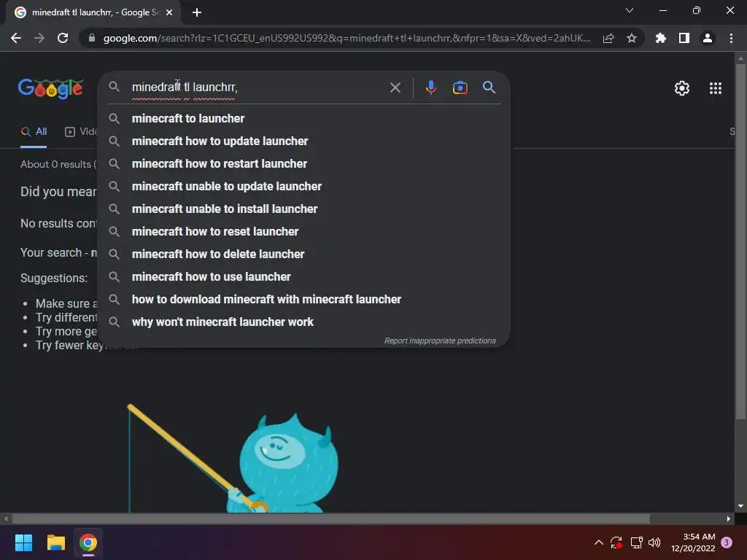This screenshot has width=747, height=560.
Task: Open Google quick settings gear
Action: [682, 88]
